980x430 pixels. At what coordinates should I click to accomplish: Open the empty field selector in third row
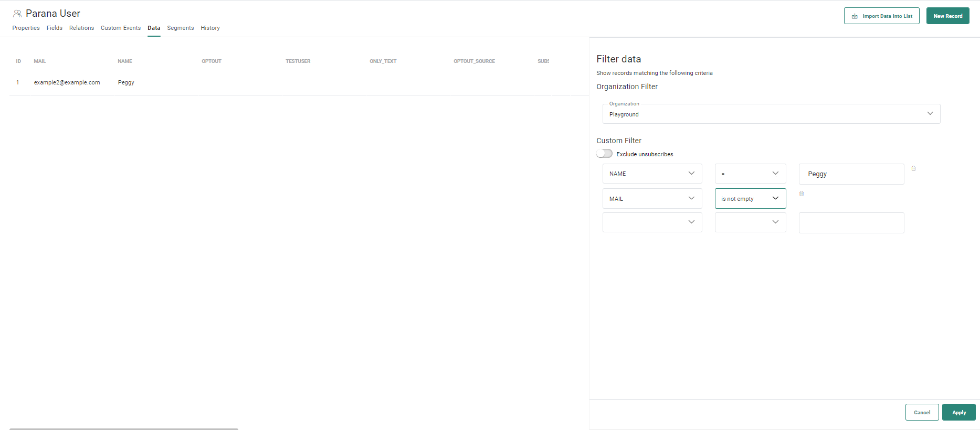[652, 222]
